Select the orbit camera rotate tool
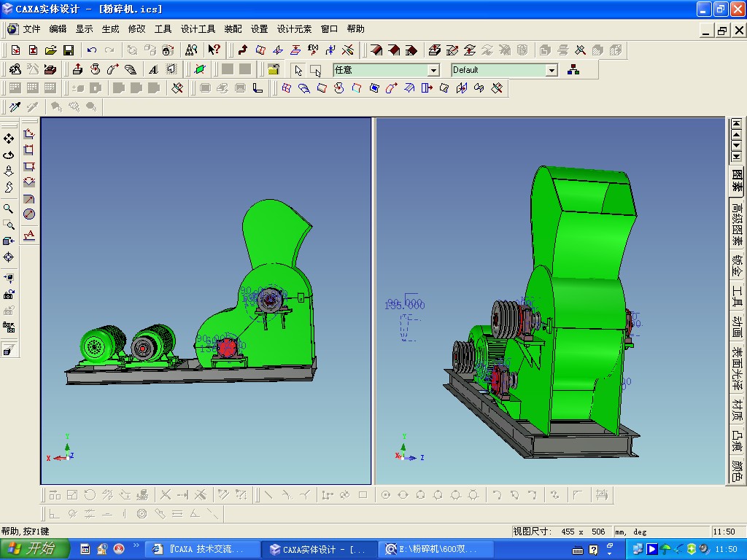747x560 pixels. pos(9,155)
